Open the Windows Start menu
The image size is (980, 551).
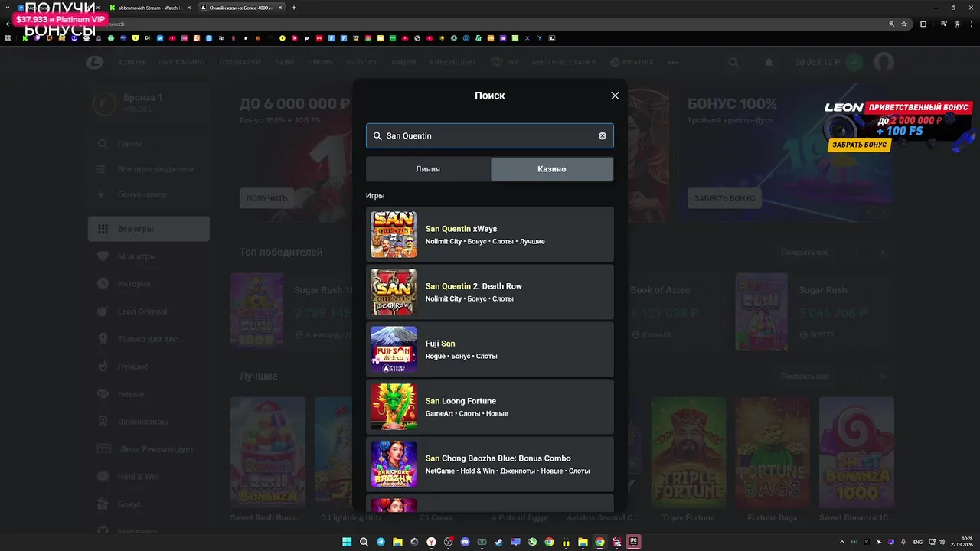[347, 542]
